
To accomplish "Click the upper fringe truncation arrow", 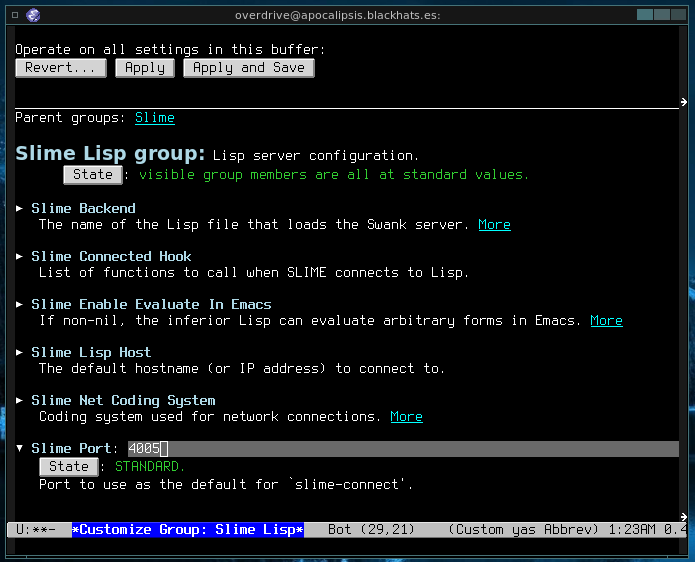I will pos(683,102).
